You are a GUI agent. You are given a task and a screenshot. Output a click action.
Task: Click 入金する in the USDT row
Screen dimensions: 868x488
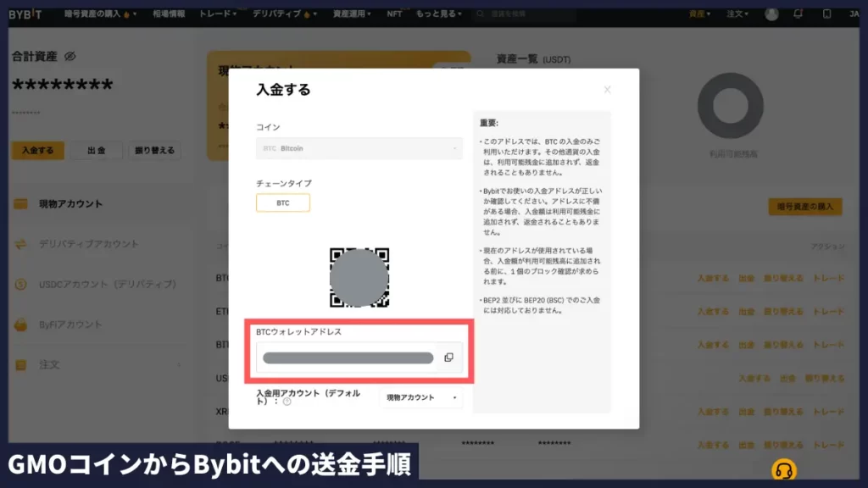pos(754,379)
